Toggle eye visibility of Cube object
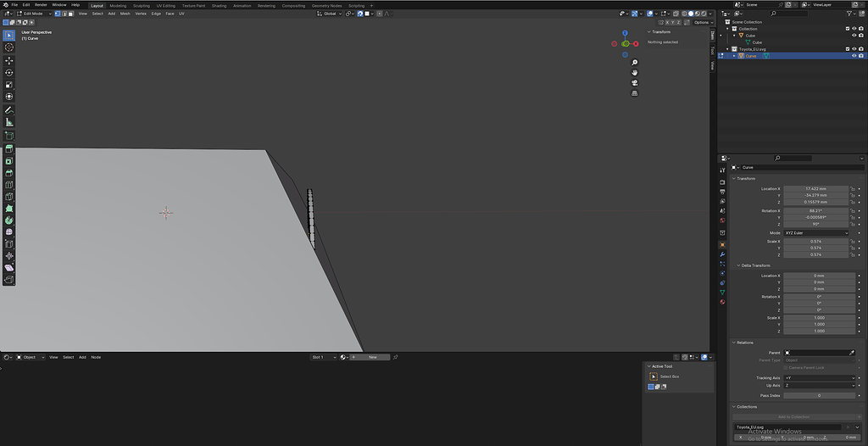Screen dimensions: 868x446 (x=854, y=36)
